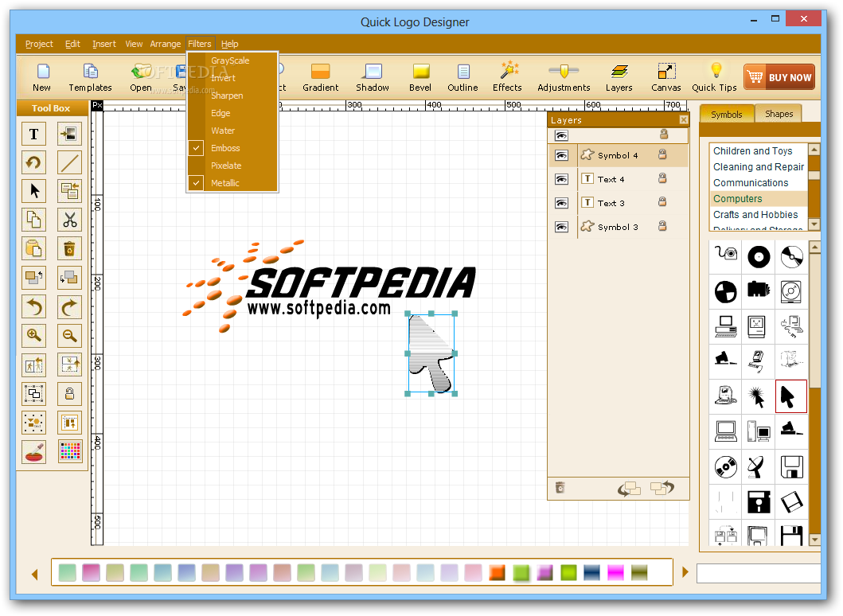Open the Templates toolbar button
The height and width of the screenshot is (616, 843).
(x=90, y=77)
